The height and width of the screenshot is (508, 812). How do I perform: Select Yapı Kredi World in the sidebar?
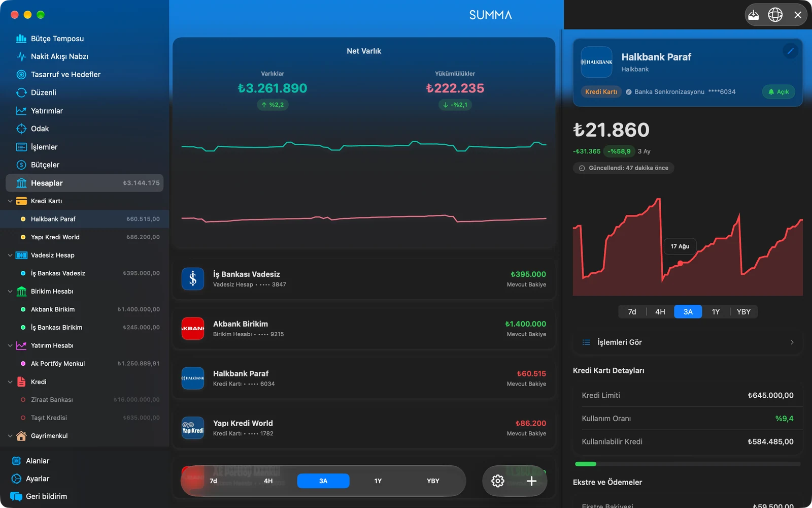click(84, 237)
